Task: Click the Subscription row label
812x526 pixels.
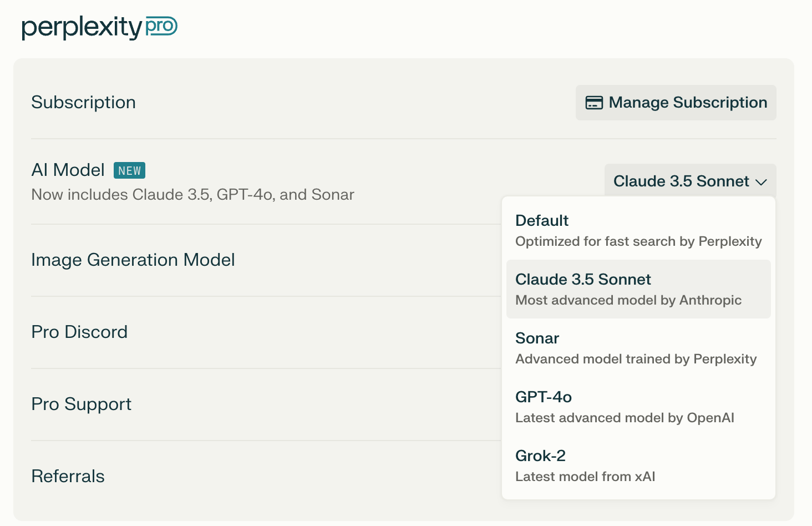Action: coord(83,102)
